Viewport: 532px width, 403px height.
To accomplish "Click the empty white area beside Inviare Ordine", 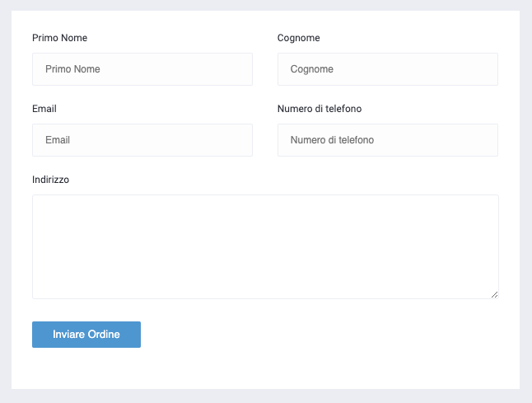I will point(329,335).
